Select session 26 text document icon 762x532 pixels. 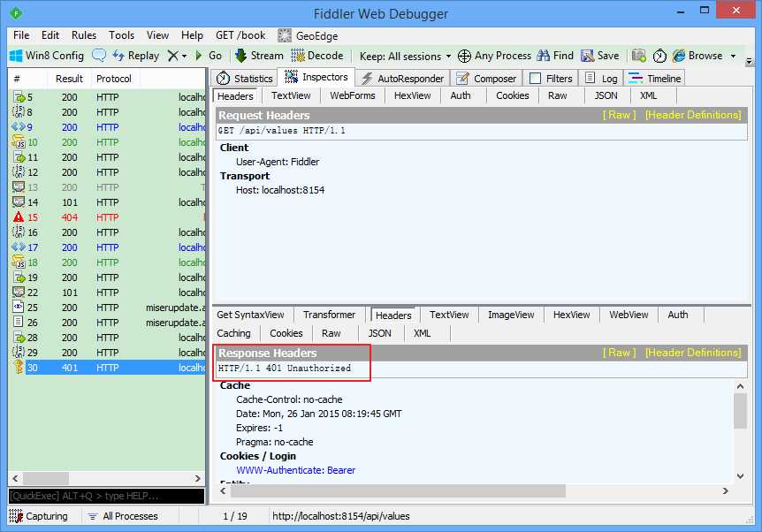coord(19,322)
